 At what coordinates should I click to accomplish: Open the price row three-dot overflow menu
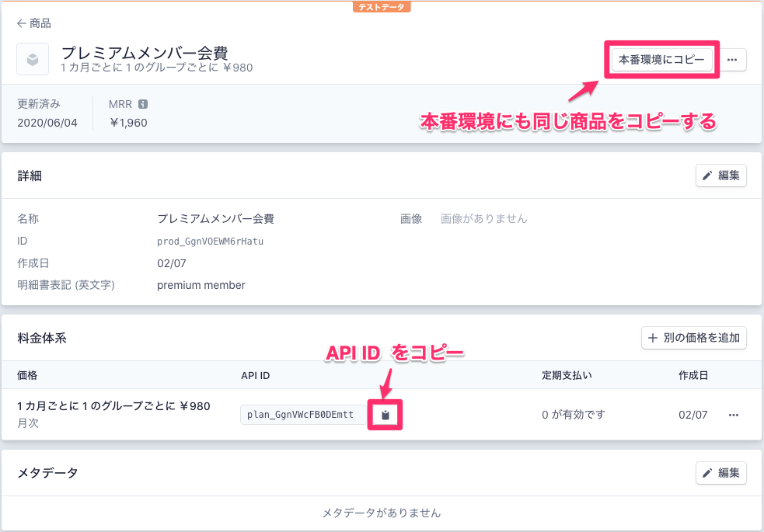click(734, 415)
